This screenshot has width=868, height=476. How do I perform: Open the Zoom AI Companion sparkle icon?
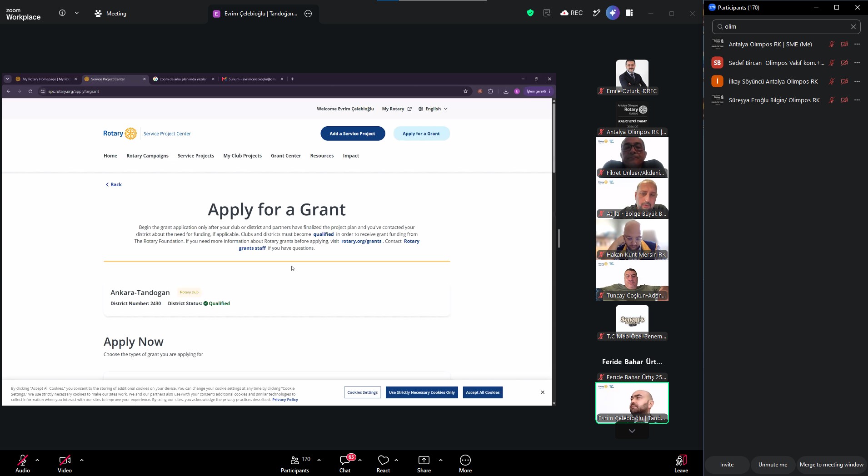click(613, 13)
